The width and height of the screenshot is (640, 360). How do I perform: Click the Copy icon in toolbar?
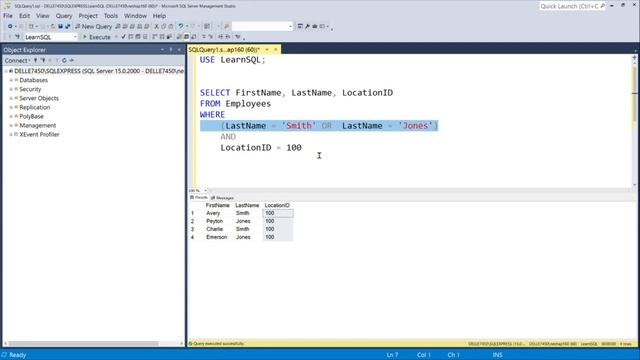click(164, 26)
